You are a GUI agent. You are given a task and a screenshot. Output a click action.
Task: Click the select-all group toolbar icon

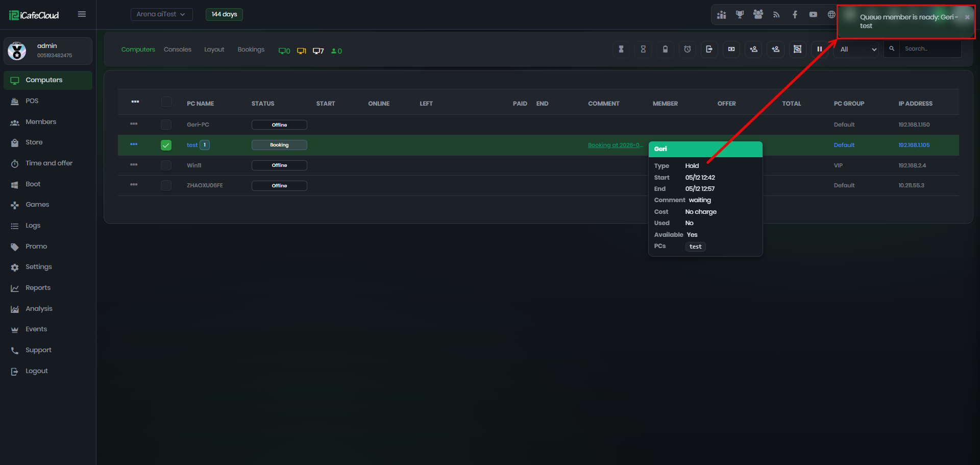(x=797, y=49)
